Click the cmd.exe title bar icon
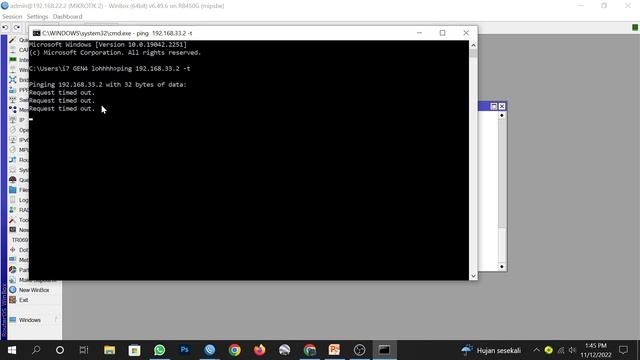 tap(36, 33)
